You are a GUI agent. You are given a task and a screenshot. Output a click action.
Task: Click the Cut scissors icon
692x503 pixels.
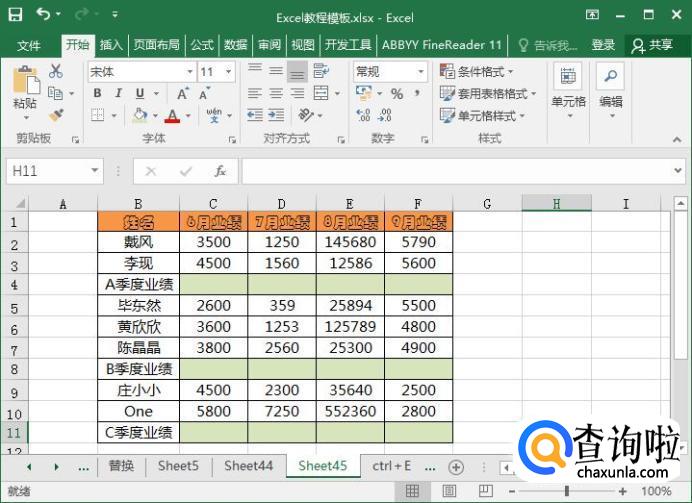(x=56, y=72)
